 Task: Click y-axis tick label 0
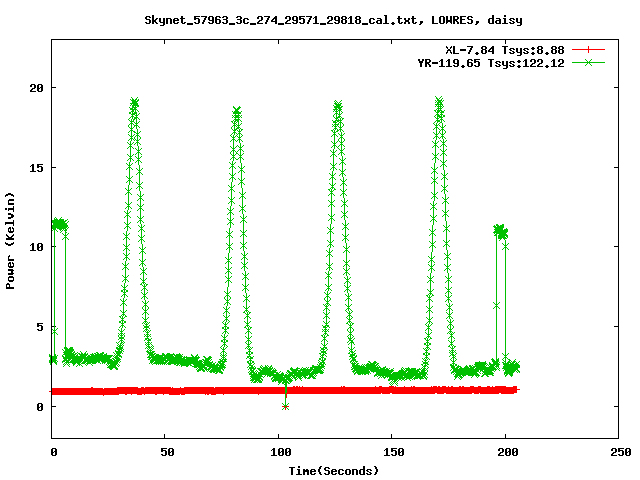pyautogui.click(x=40, y=407)
